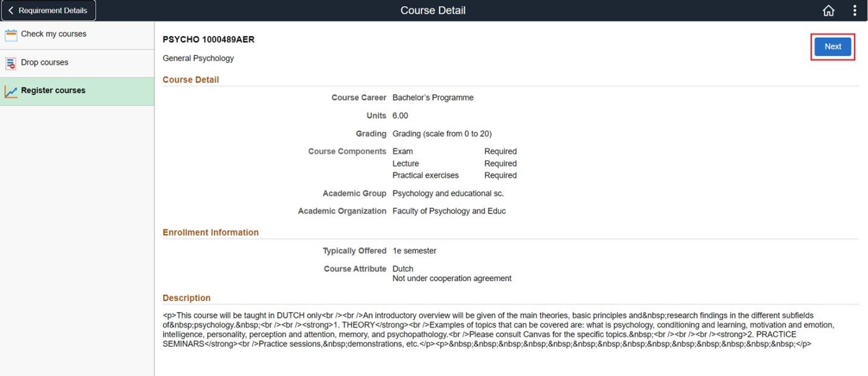Return via the Requirement Details back button
This screenshot has width=868, height=376.
[48, 10]
